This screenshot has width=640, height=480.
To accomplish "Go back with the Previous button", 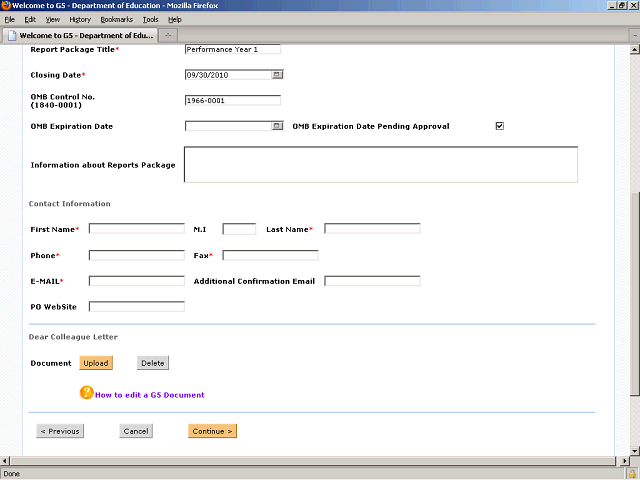I will 60,431.
